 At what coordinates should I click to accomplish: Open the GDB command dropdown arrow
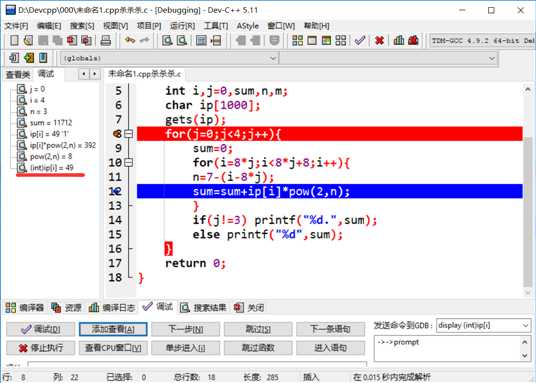tap(525, 325)
